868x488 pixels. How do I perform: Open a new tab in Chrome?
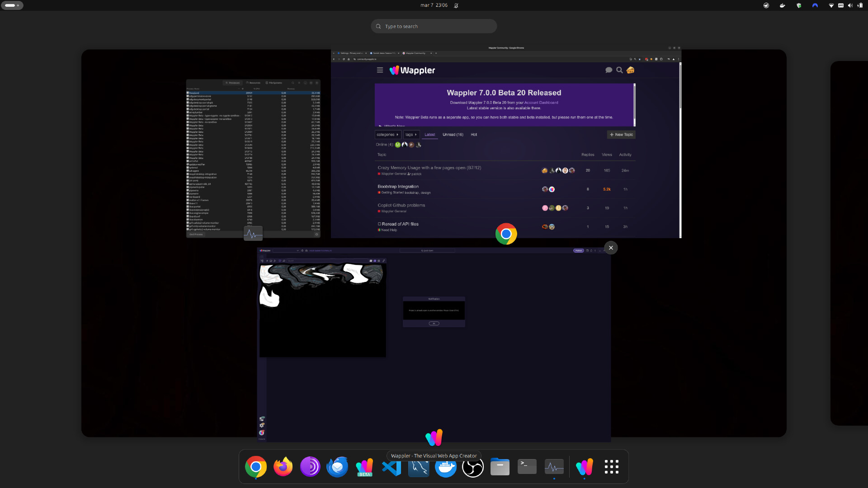(x=436, y=53)
